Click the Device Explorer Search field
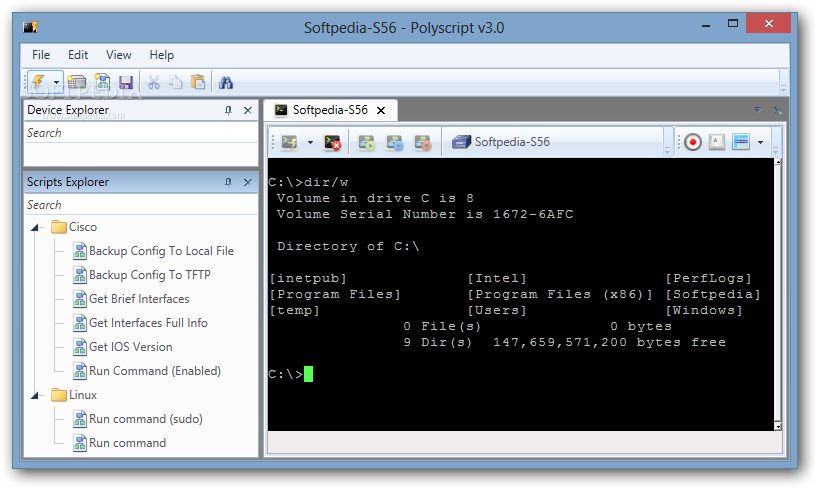The height and width of the screenshot is (489, 818). click(141, 133)
